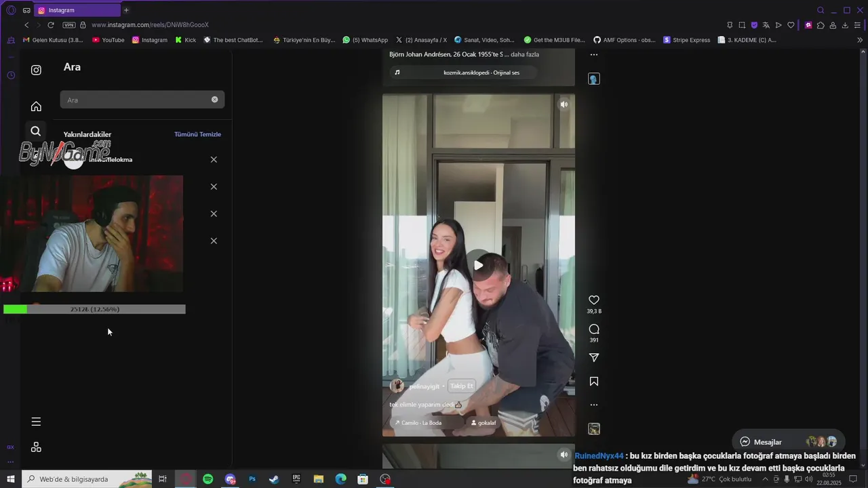
Task: Open the WhatsApp bookmark
Action: 365,40
